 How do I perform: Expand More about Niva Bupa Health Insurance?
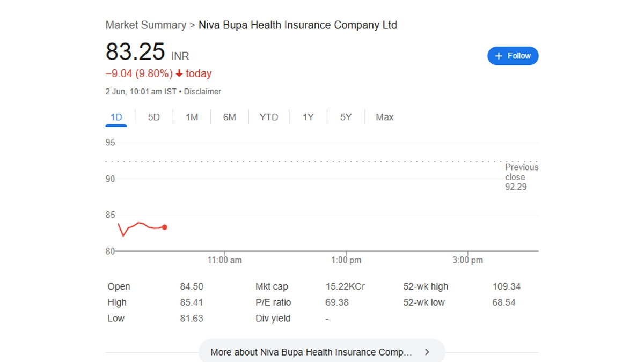coord(311,352)
